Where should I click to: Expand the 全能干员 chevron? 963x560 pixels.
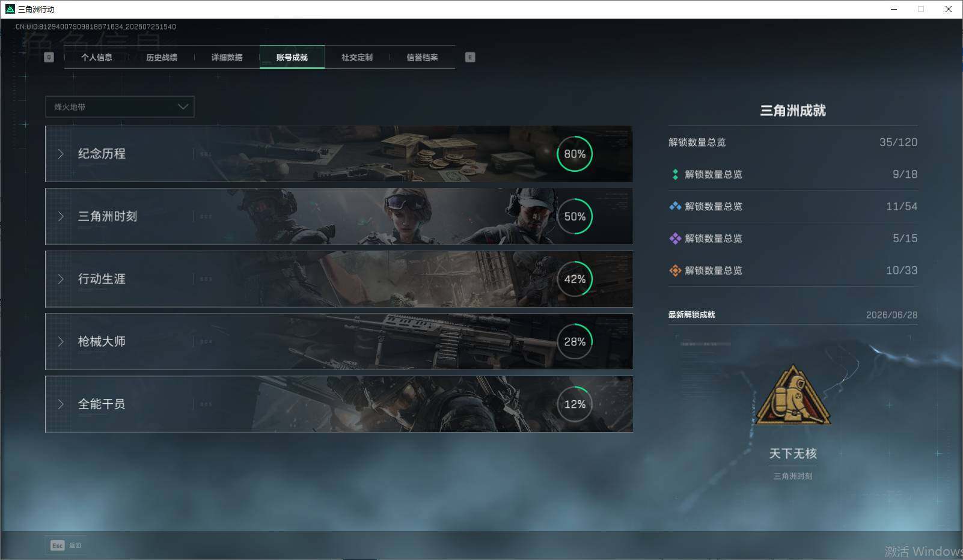coord(61,404)
